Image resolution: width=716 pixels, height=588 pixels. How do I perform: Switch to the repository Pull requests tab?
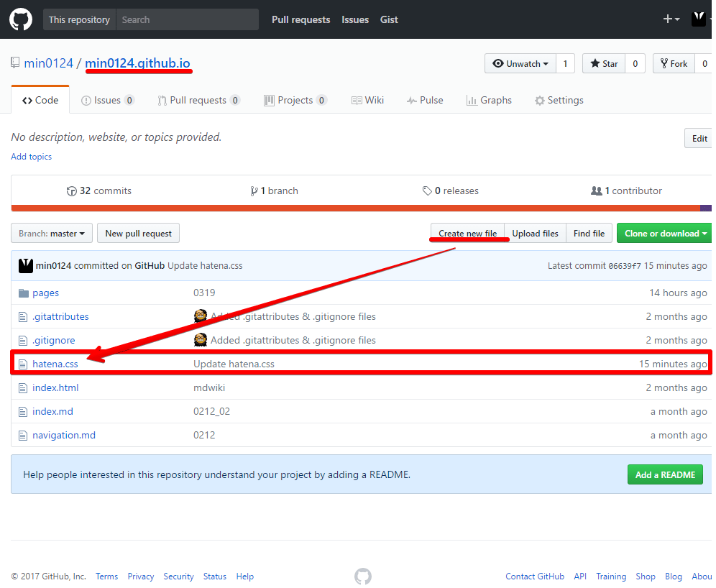[198, 100]
